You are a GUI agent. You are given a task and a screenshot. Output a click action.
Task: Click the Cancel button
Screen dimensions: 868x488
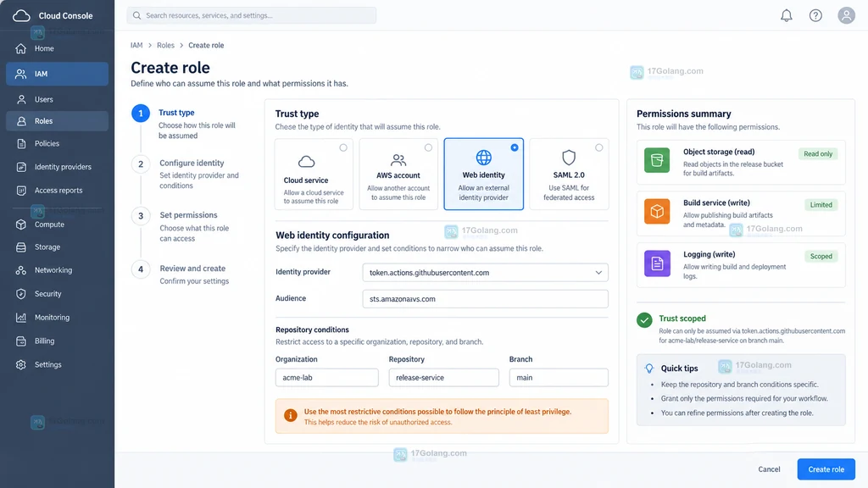(x=769, y=469)
